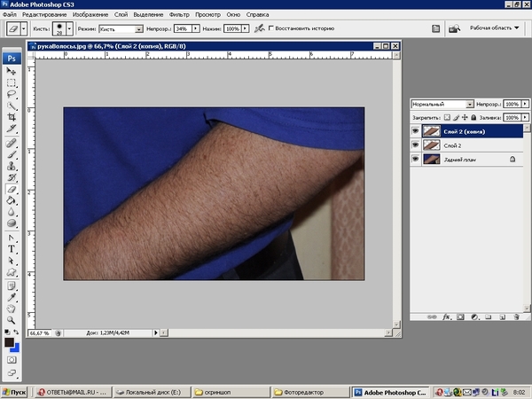Image resolution: width=532 pixels, height=399 pixels.
Task: Click the foreground color swatch
Action: 9,341
